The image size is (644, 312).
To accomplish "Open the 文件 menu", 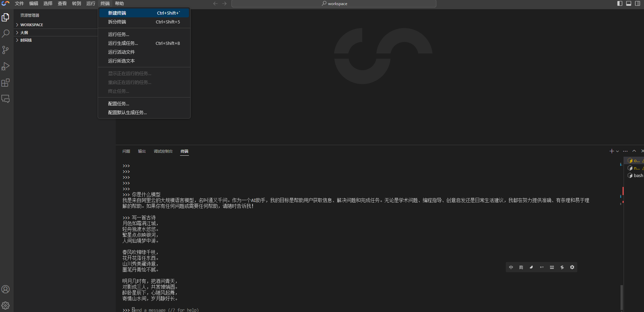I will (x=19, y=3).
